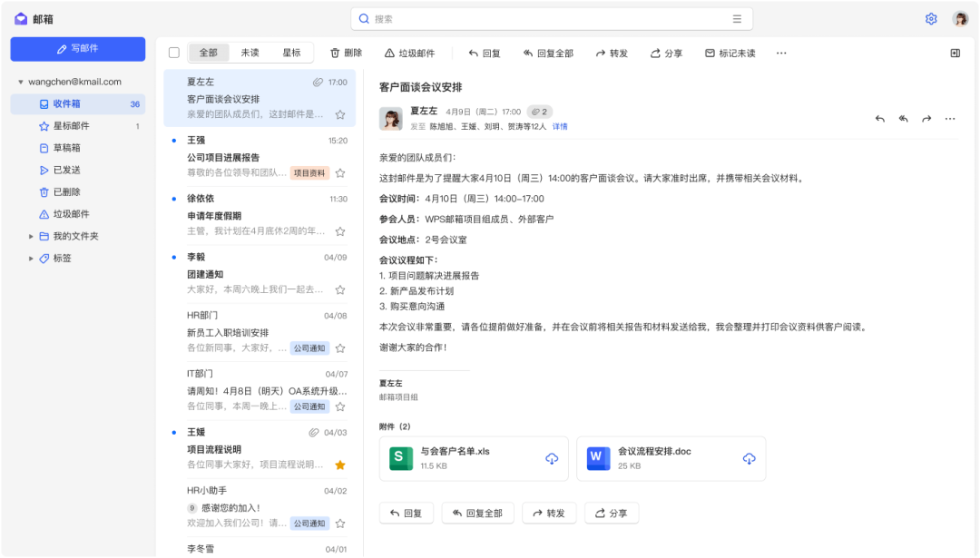Image resolution: width=980 pixels, height=558 pixels.
Task: Tick the select all emails checkbox
Action: coord(174,54)
